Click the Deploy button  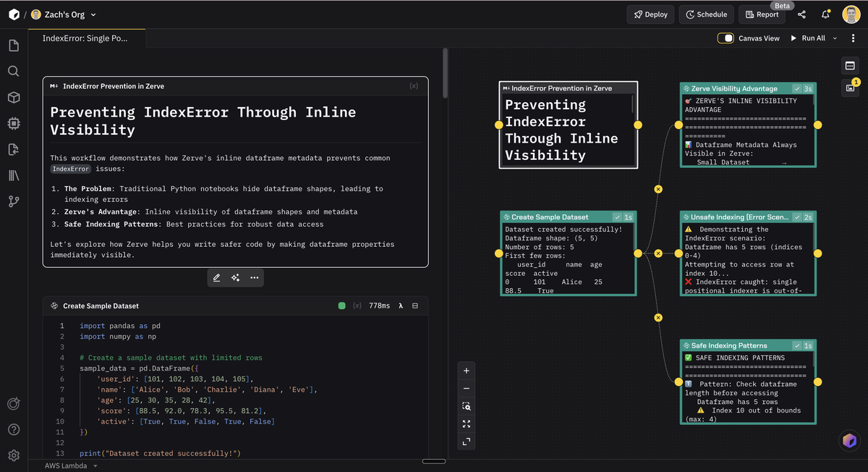tap(651, 14)
